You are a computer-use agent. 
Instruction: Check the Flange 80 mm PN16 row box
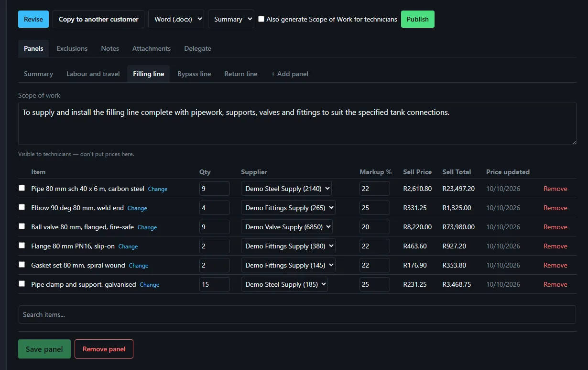[x=22, y=246]
